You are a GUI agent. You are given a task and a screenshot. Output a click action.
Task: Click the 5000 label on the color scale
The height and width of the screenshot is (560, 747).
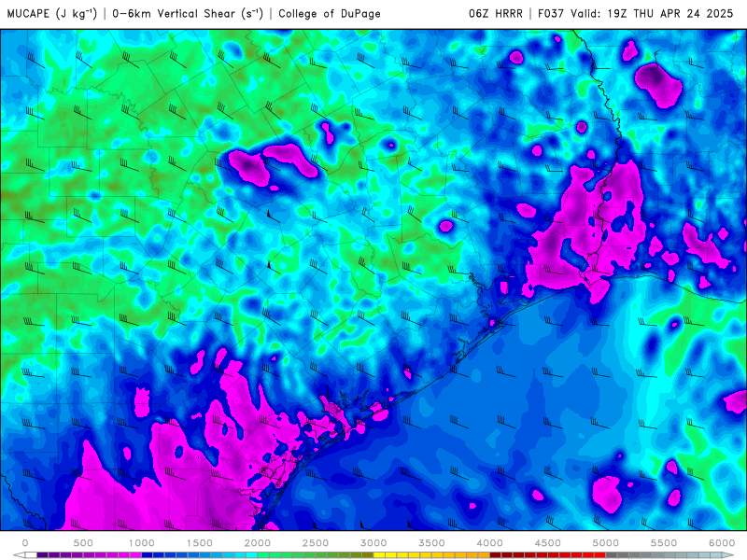point(606,543)
